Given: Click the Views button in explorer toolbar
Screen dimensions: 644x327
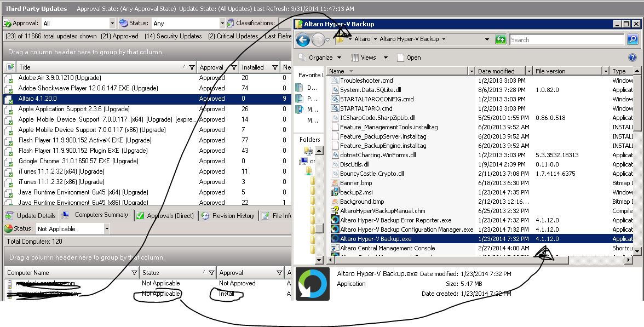Looking at the screenshot, I should tap(364, 58).
